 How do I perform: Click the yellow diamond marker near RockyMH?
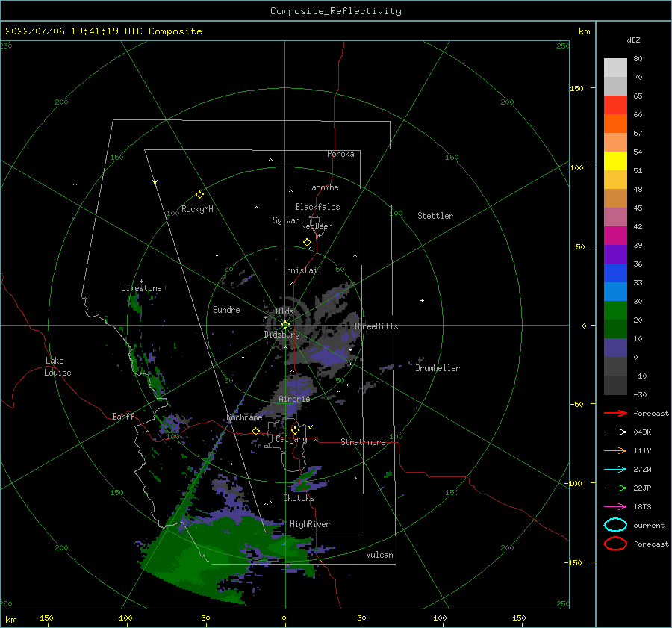point(199,195)
